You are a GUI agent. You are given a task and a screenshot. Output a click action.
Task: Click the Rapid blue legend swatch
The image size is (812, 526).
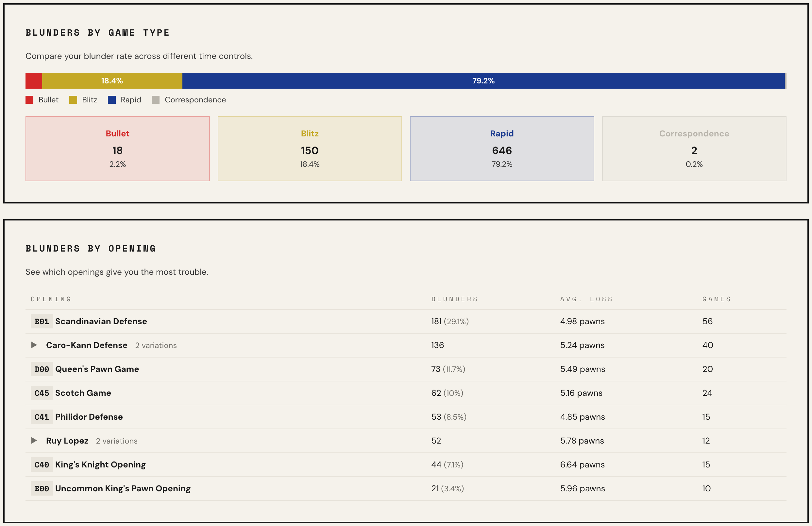pyautogui.click(x=111, y=100)
